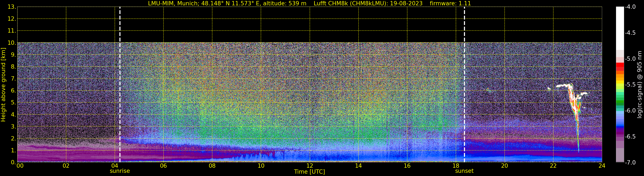
Task: Click time-axis tick label '00'
Action: pyautogui.click(x=20, y=166)
